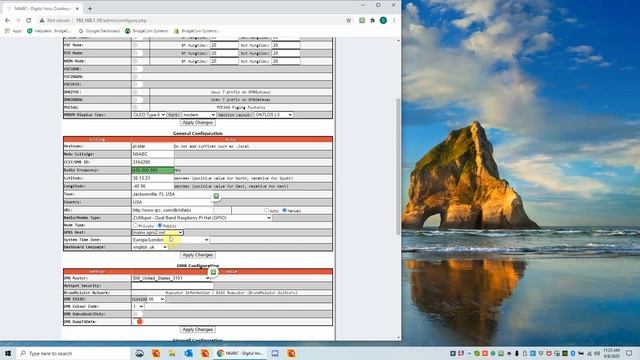The image size is (640, 360).
Task: Select the Auto URL radio button
Action: (x=266, y=210)
